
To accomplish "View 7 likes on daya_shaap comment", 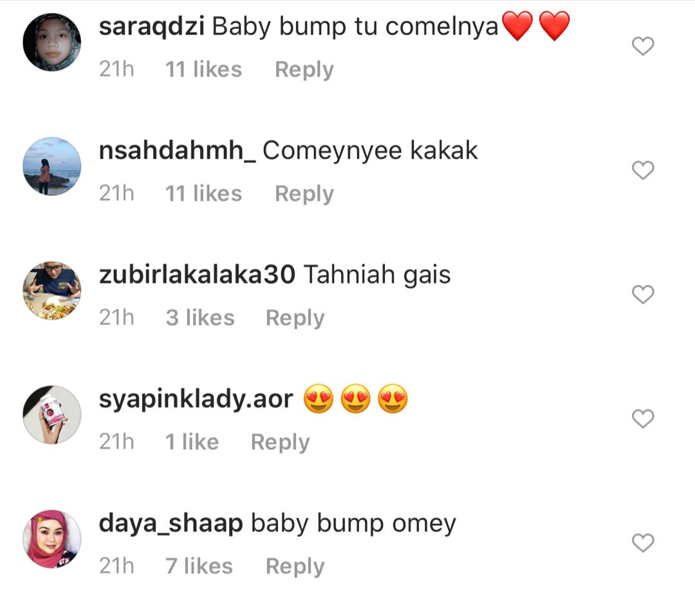I will point(199,566).
